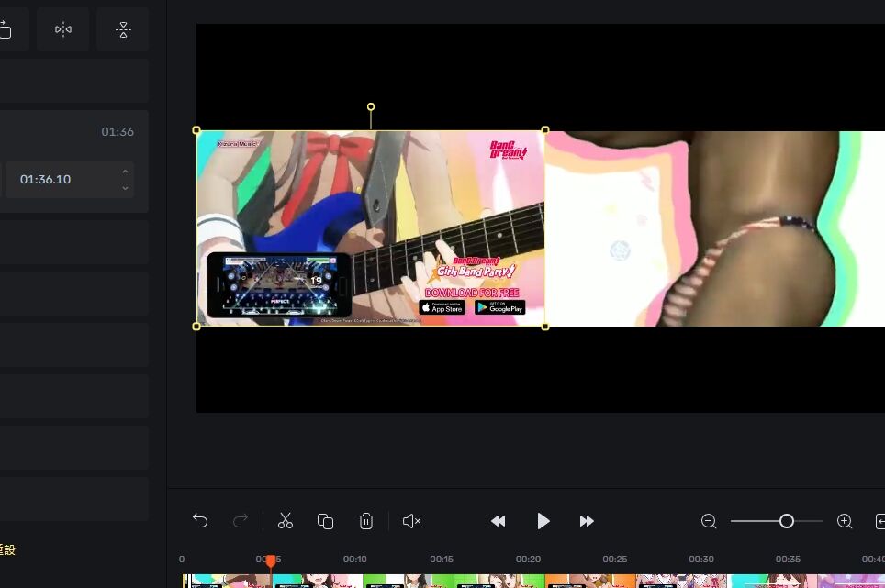Click the bottom-left corner handle of the selected clip
The image size is (885, 588).
[x=196, y=327]
